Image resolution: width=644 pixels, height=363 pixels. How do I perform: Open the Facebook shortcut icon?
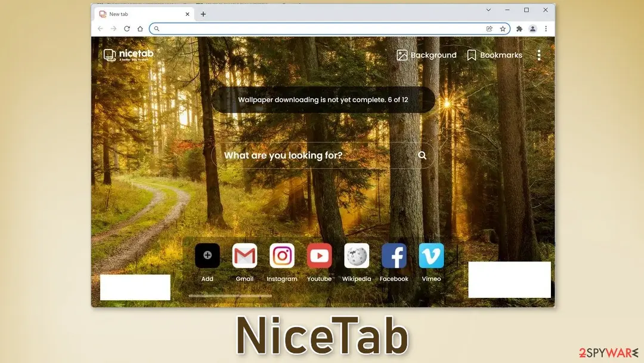pos(394,256)
